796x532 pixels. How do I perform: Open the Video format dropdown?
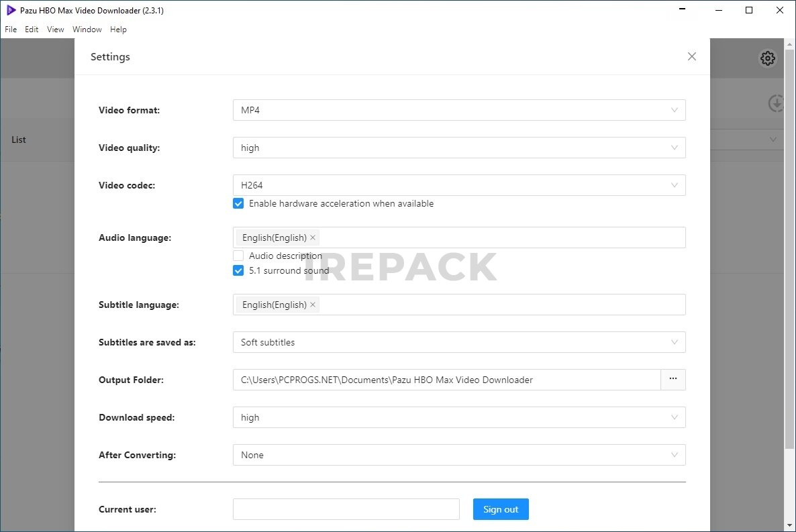(x=459, y=110)
